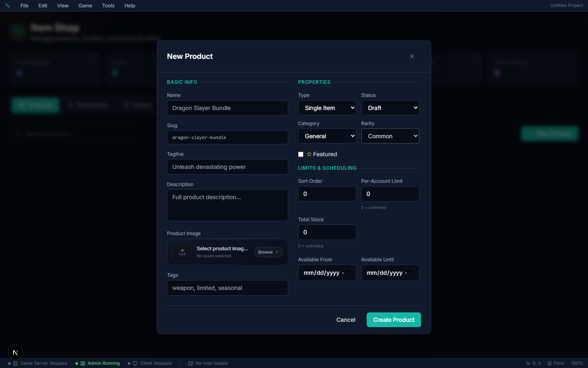Click the Game Server Stopped text
This screenshot has width=588, height=368.
point(44,364)
